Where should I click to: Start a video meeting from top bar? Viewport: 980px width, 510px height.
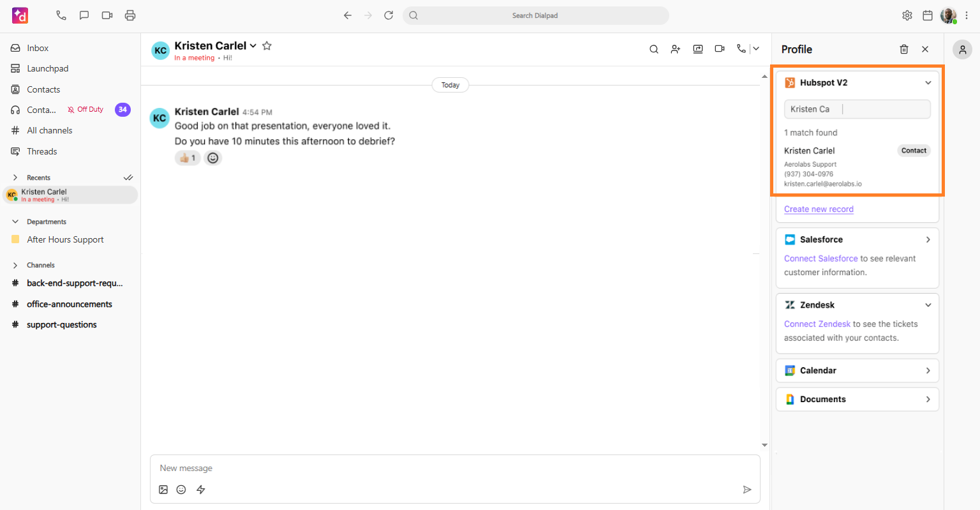[107, 15]
